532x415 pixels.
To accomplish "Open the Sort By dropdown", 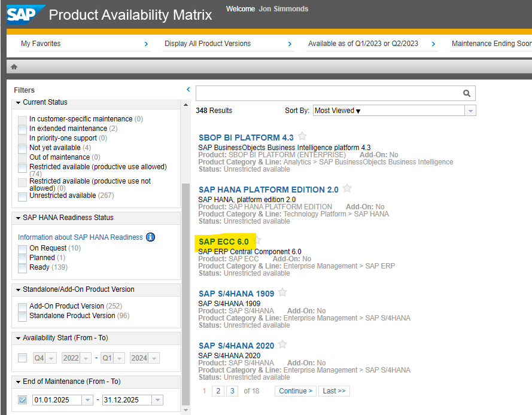I will click(x=470, y=111).
